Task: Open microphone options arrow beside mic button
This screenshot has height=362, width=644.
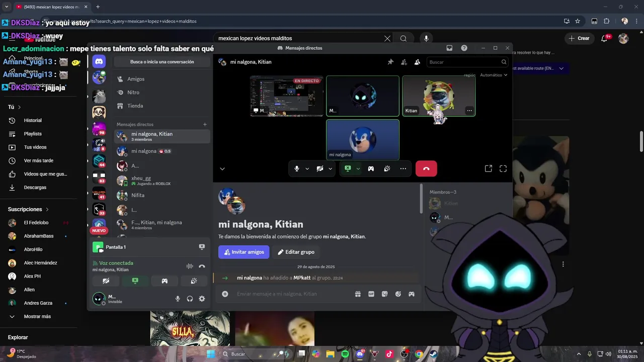Action: click(307, 169)
